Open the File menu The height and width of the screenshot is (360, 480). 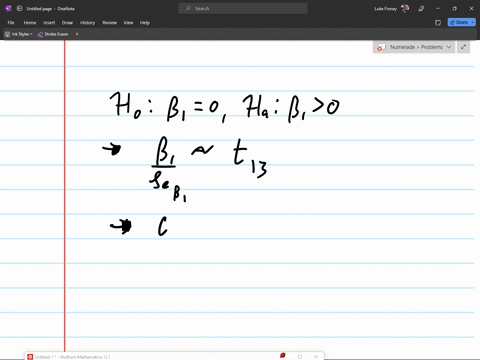11,23
